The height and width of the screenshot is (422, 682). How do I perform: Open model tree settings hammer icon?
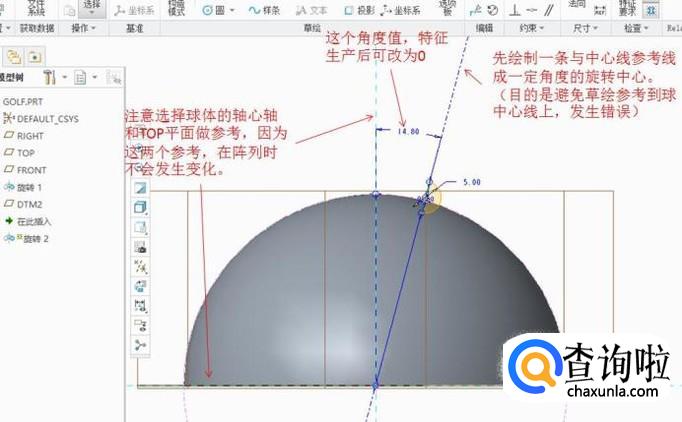coord(51,77)
